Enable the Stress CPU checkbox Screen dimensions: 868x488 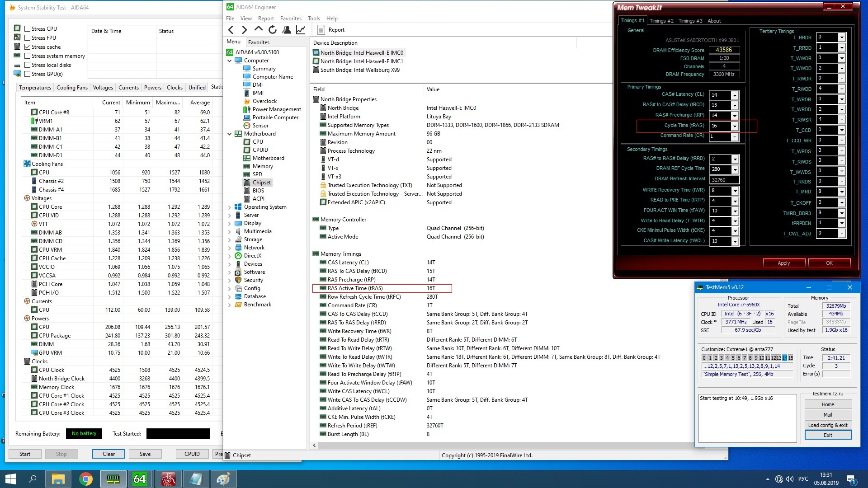click(28, 29)
